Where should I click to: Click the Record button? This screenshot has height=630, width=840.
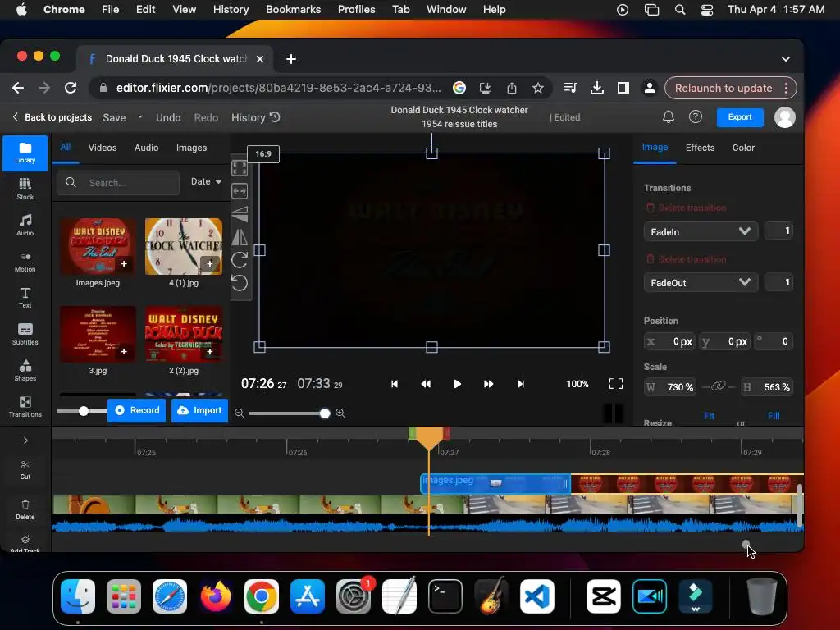click(137, 410)
